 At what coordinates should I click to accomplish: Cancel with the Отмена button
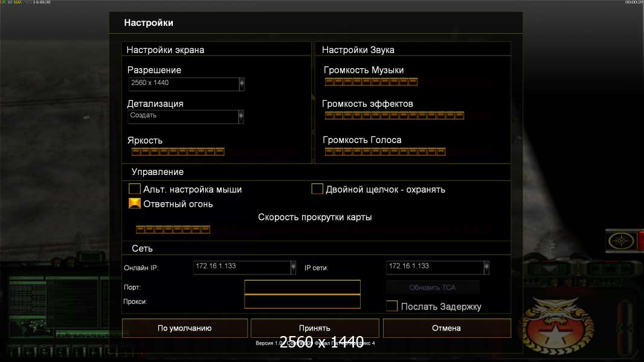(x=446, y=328)
